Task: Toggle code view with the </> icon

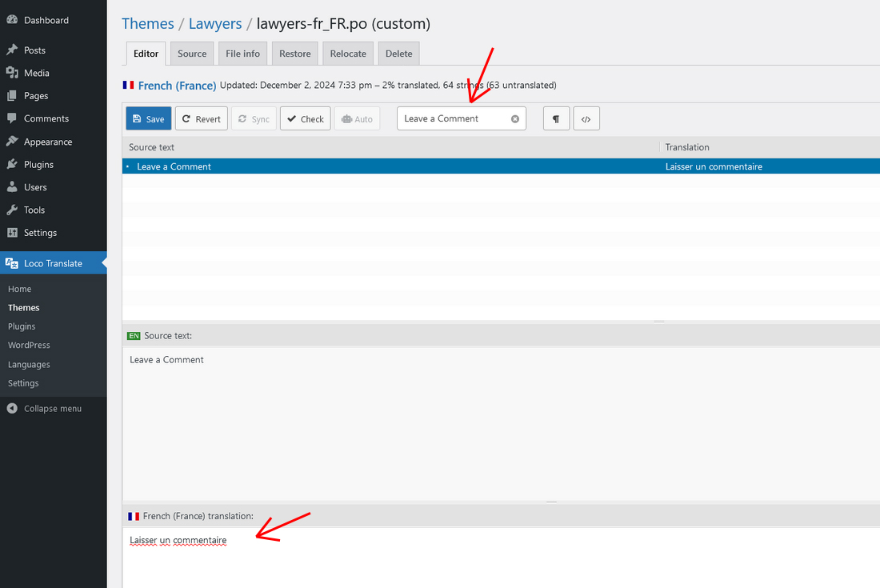Action: coord(586,118)
